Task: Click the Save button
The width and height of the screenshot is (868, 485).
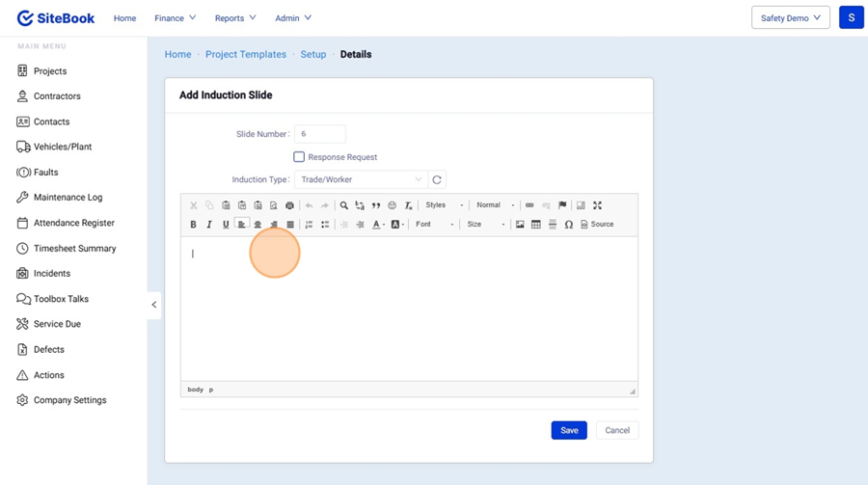Action: tap(569, 431)
